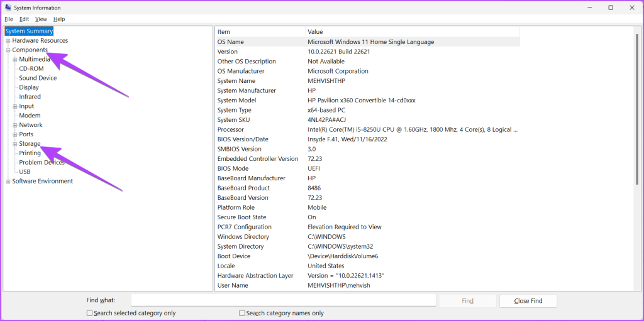This screenshot has width=644, height=321.
Task: Expand the Multimedia category
Action: (14, 60)
